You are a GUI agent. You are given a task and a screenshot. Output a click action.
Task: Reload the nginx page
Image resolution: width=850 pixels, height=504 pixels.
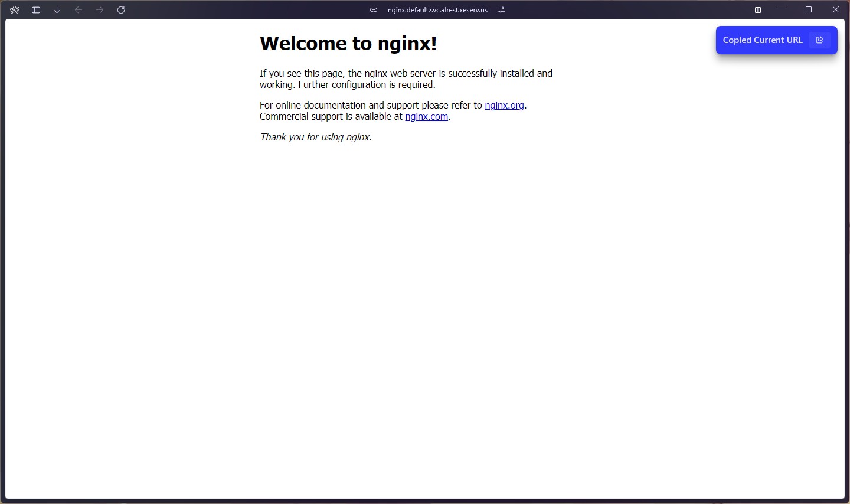(121, 10)
